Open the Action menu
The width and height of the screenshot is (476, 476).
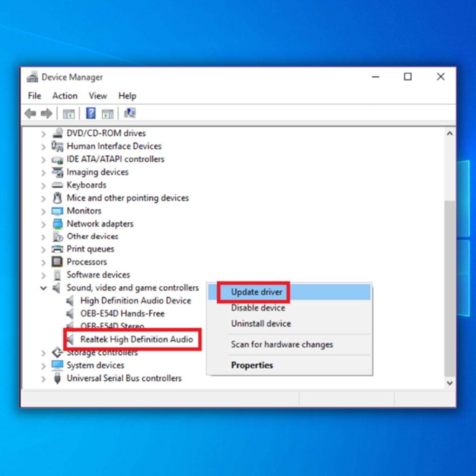click(x=65, y=96)
